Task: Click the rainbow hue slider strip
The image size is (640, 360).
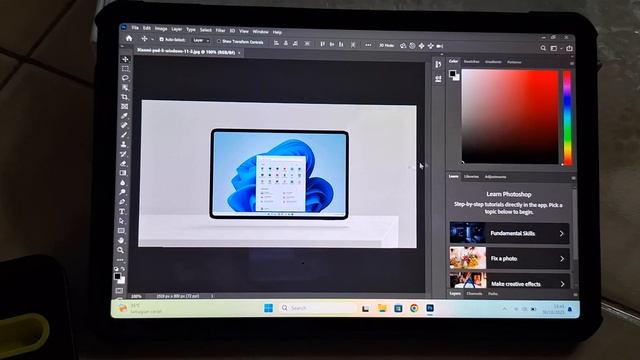Action: [x=567, y=118]
